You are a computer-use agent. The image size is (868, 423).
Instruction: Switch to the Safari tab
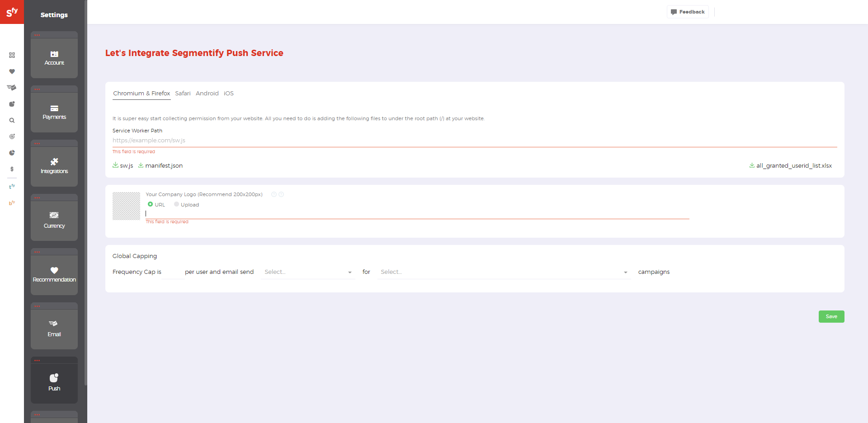click(183, 94)
